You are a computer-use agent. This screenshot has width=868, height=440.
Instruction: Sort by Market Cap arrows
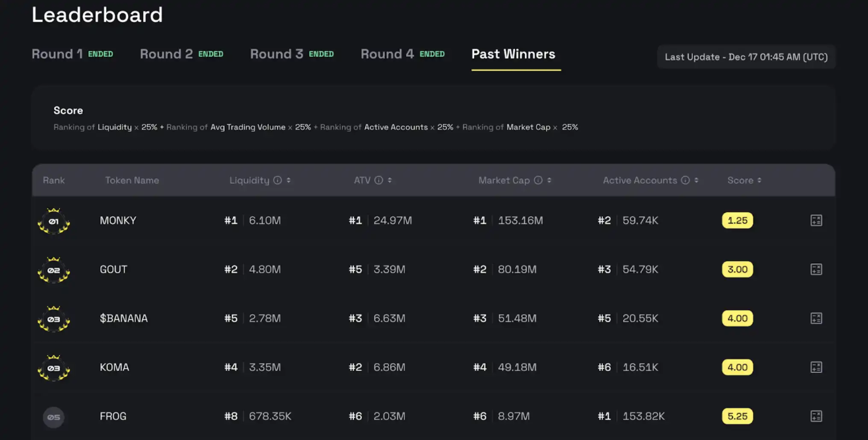(549, 180)
